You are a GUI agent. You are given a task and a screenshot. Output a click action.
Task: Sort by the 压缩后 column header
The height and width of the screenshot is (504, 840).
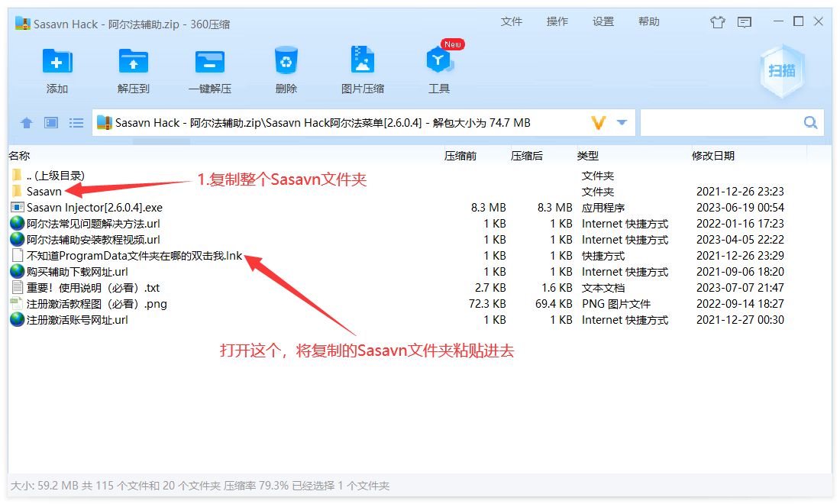coord(527,156)
